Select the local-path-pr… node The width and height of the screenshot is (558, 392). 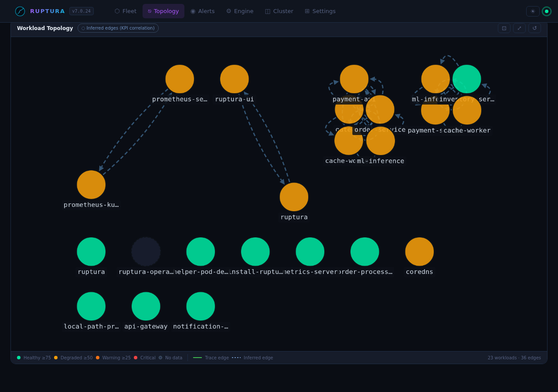(x=91, y=306)
